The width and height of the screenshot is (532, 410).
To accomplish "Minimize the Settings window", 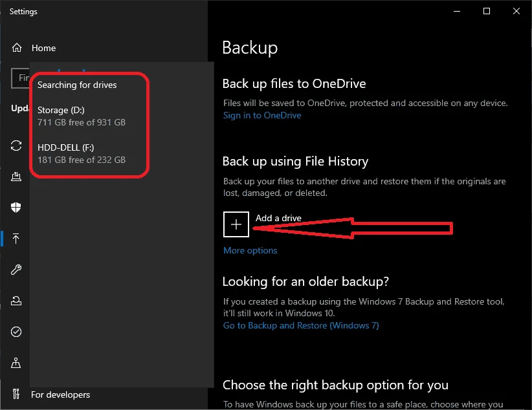I will point(457,11).
